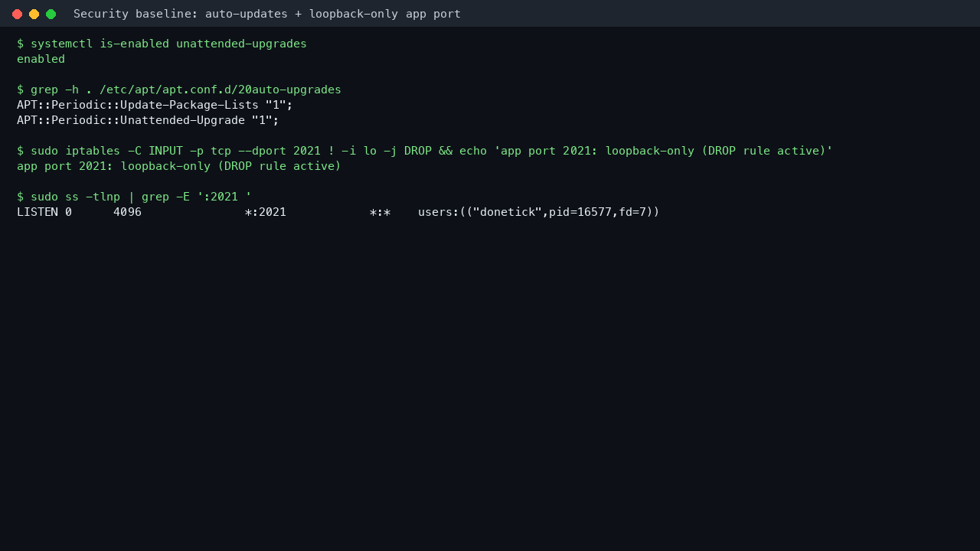Click the '4096' backlog value
The width and height of the screenshot is (980, 551).
pyautogui.click(x=127, y=212)
